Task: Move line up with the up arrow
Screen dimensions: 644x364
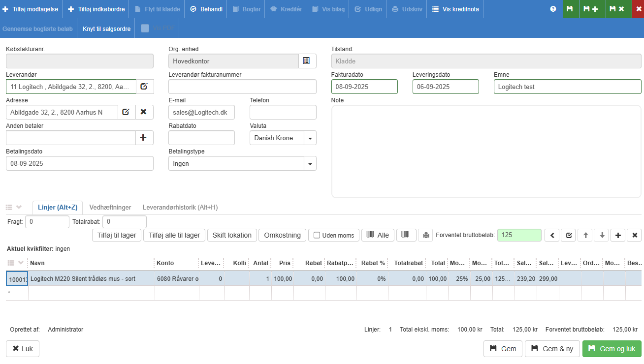Action: 585,235
